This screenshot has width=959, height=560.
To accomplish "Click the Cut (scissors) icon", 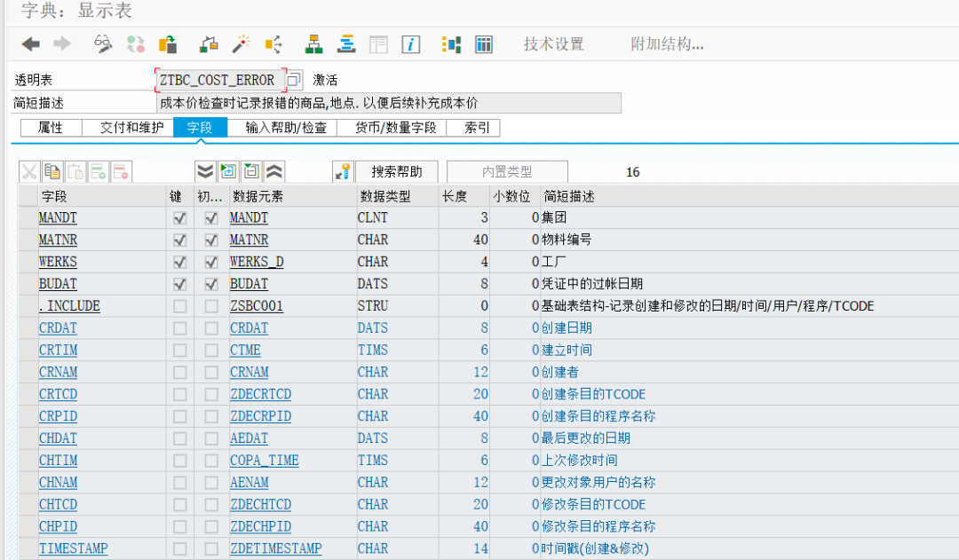I will coord(29,172).
